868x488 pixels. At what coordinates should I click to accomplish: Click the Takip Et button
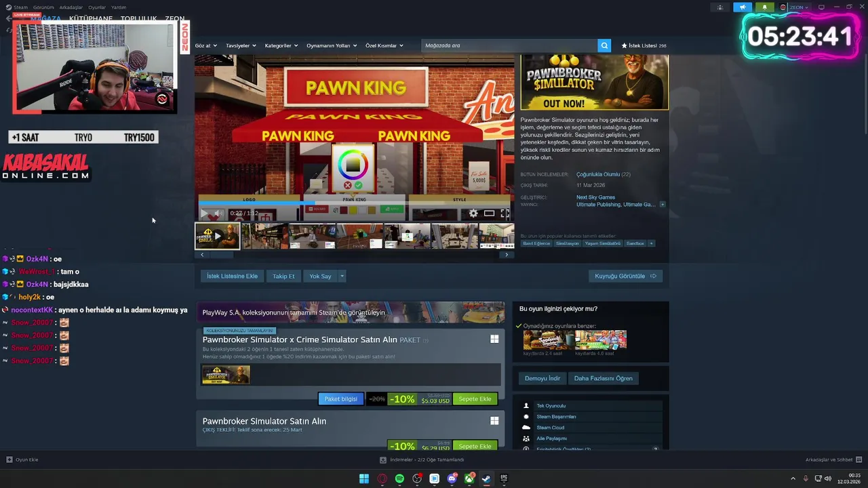pyautogui.click(x=283, y=276)
